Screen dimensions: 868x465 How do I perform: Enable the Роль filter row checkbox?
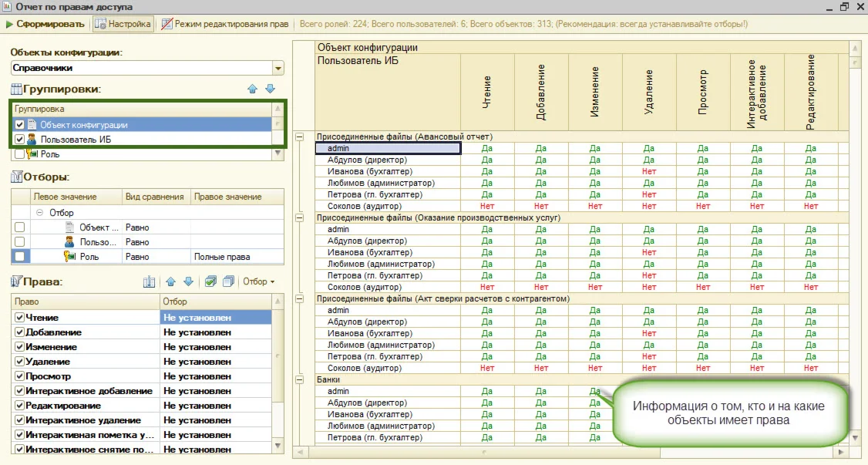[x=20, y=256]
